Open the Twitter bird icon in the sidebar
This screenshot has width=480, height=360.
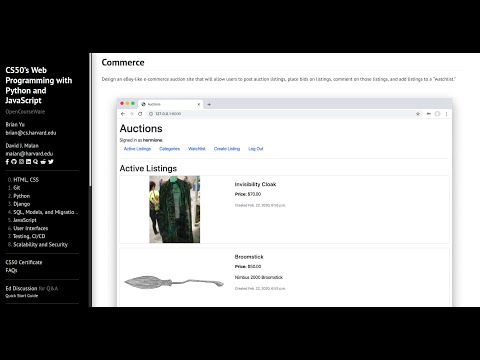(51, 162)
